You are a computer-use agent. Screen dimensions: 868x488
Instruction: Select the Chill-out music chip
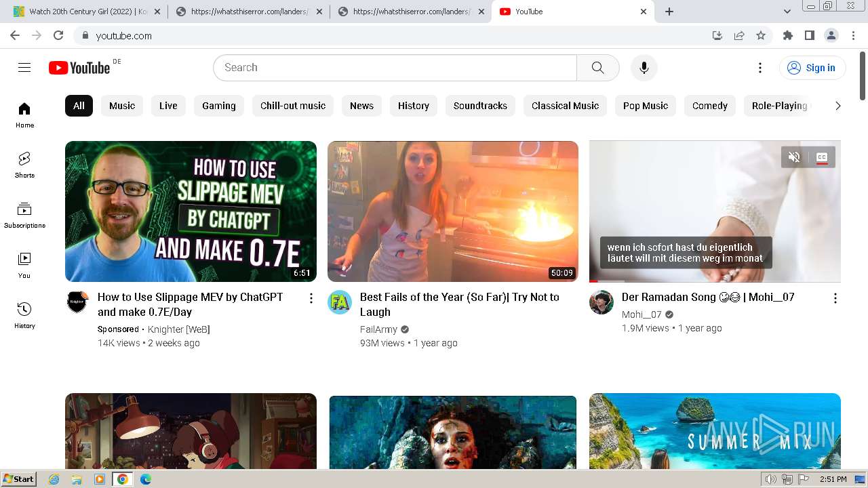pos(293,106)
